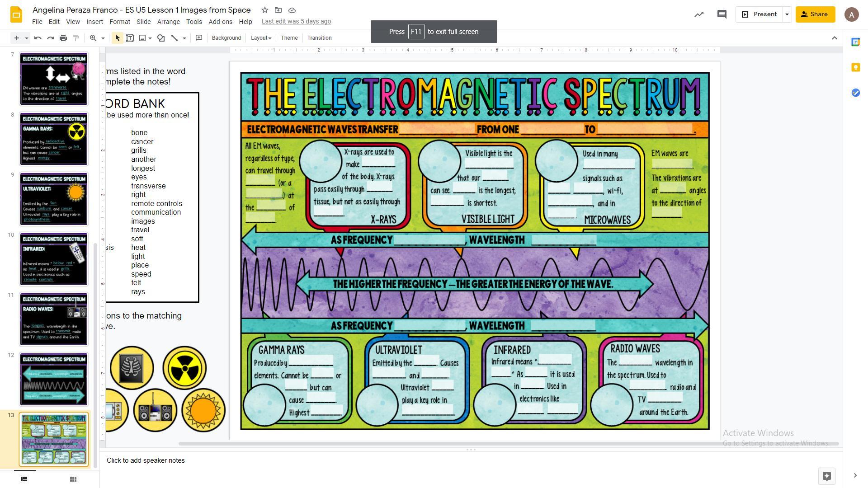Click the Background button
The image size is (868, 488).
226,38
